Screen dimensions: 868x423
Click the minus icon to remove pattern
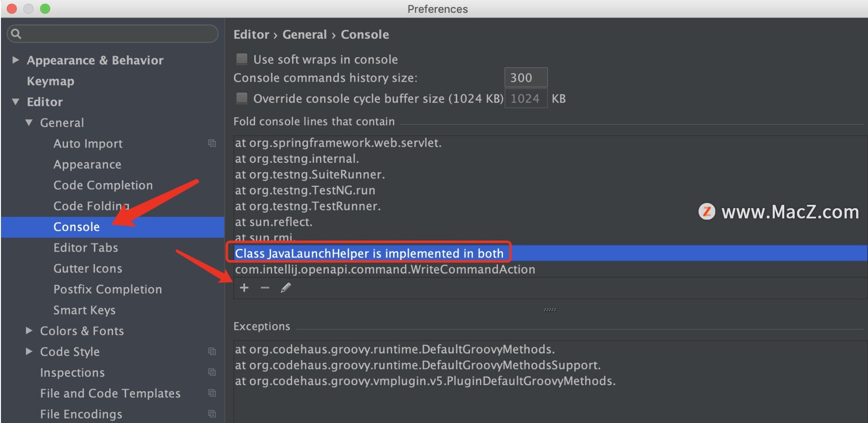(265, 288)
